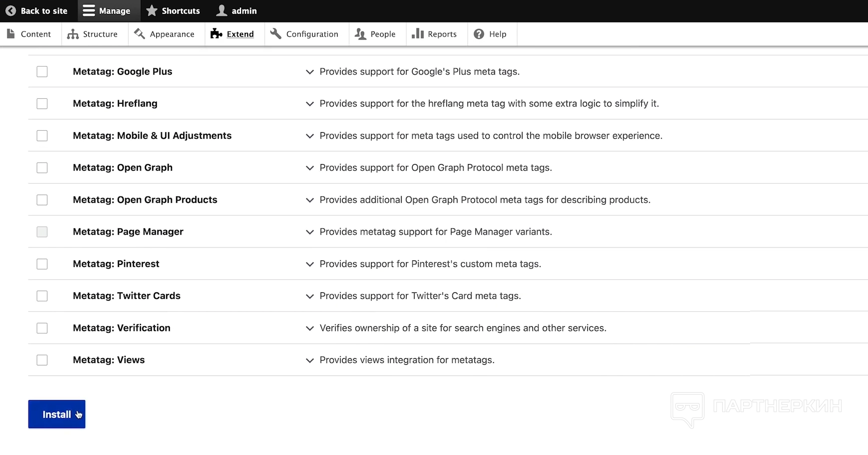
Task: Enable the Metatag: Open Graph checkbox
Action: pyautogui.click(x=42, y=168)
